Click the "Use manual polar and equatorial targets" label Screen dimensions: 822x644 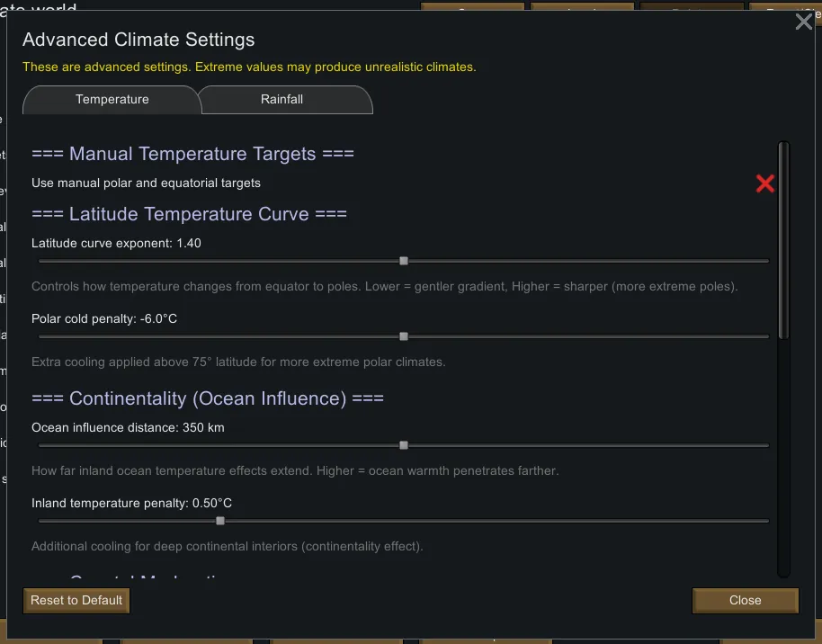[146, 183]
